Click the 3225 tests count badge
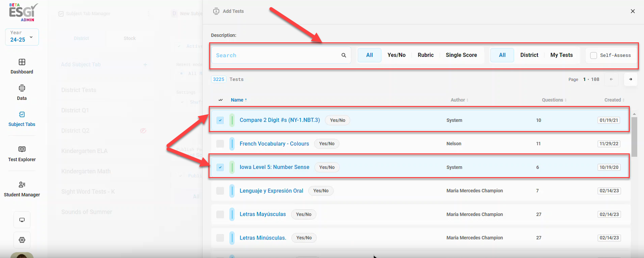 (219, 79)
